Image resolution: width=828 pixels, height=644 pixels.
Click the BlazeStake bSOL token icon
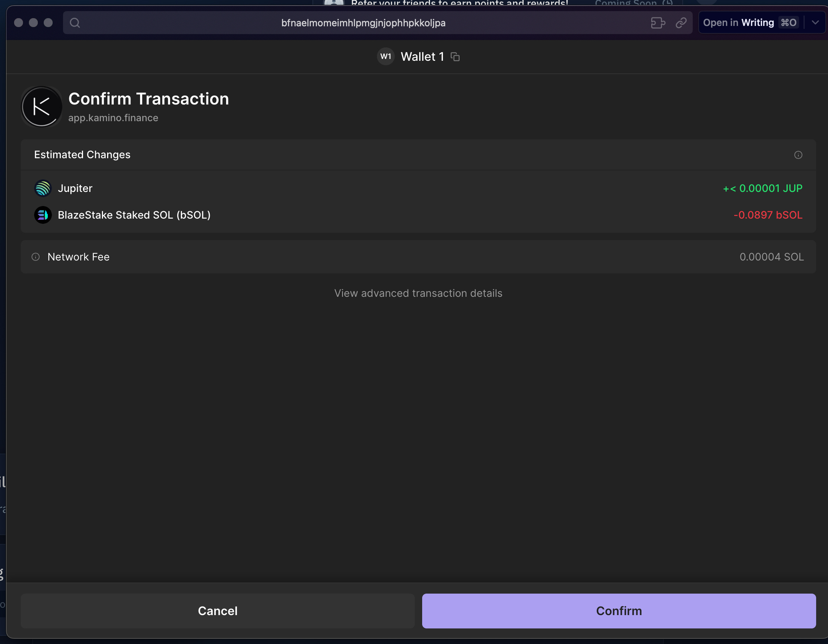(x=43, y=215)
